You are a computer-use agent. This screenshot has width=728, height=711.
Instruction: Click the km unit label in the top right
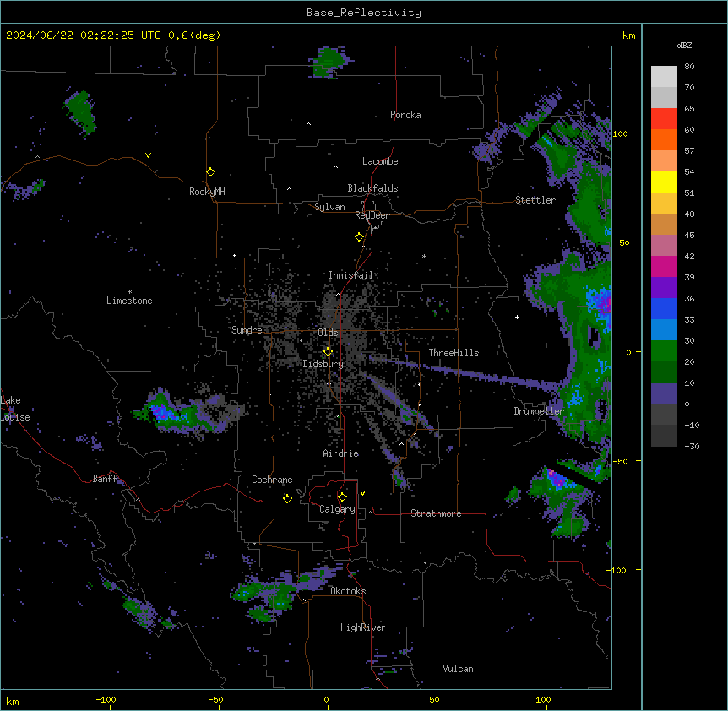point(629,35)
